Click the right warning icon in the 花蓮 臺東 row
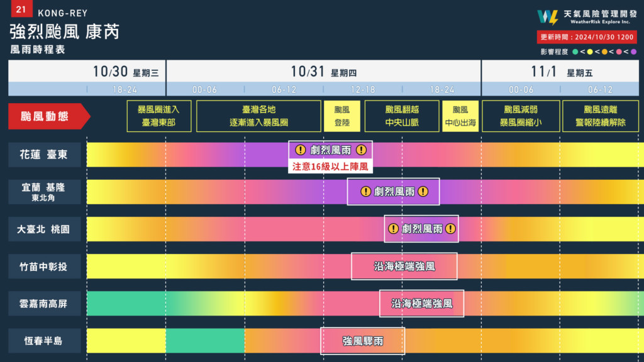644x362 pixels. [x=361, y=150]
